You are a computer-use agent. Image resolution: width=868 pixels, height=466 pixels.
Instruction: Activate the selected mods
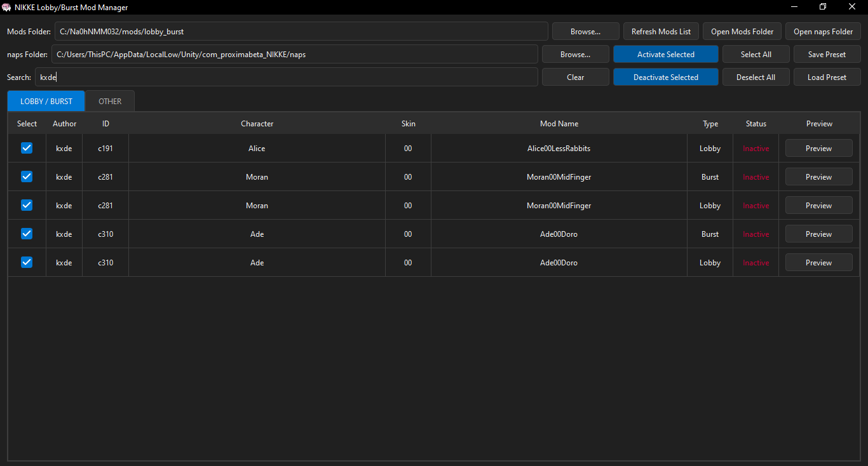[665, 54]
